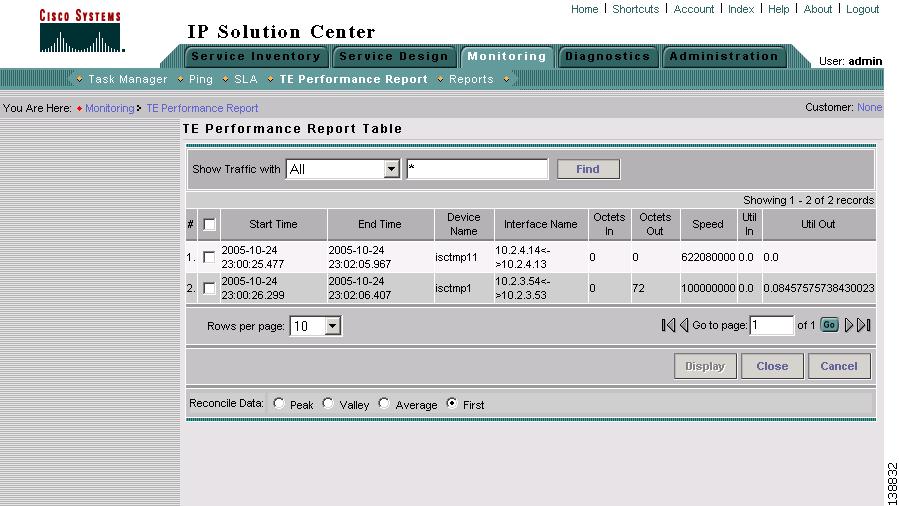Open the Ping submenu item
The image size is (899, 506).
click(201, 79)
